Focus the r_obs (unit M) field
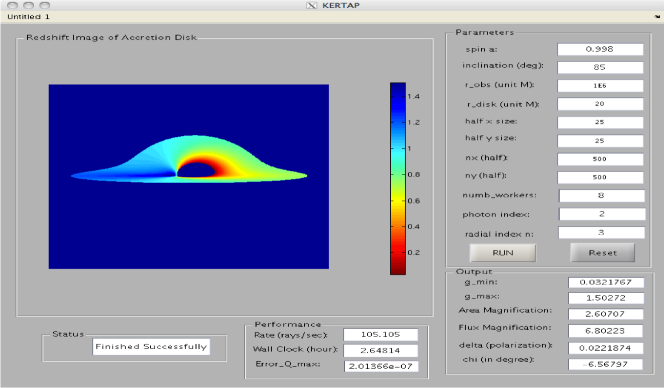Screen dimensions: 664x388 (x=600, y=86)
